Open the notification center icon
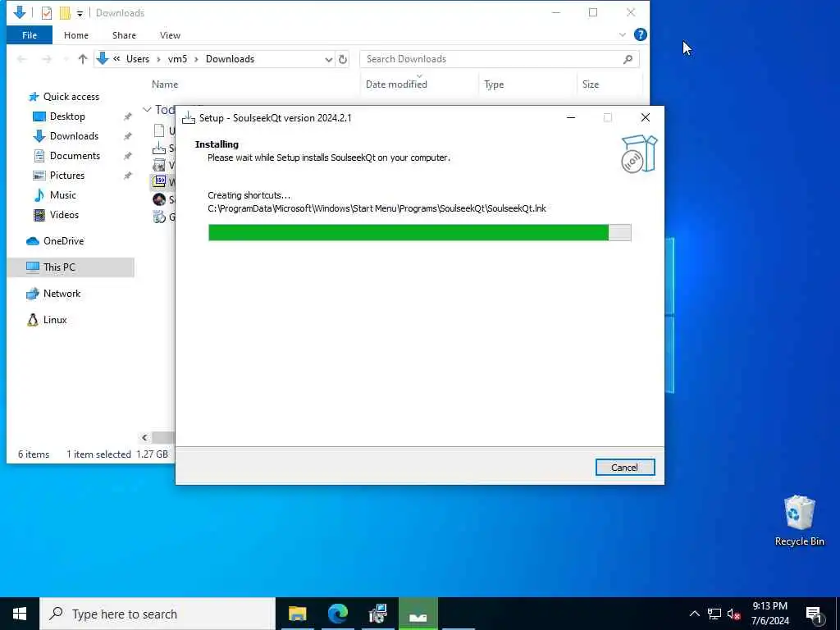The height and width of the screenshot is (630, 840). pos(814,614)
